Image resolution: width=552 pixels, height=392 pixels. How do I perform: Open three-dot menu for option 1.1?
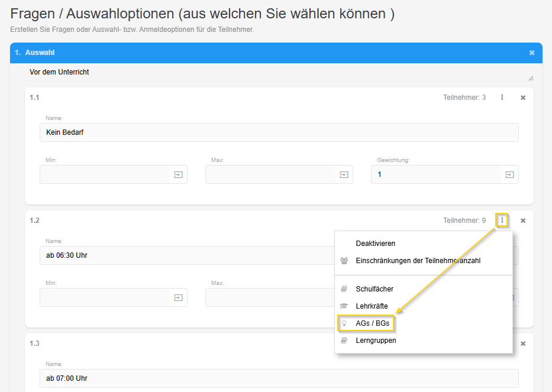(502, 98)
